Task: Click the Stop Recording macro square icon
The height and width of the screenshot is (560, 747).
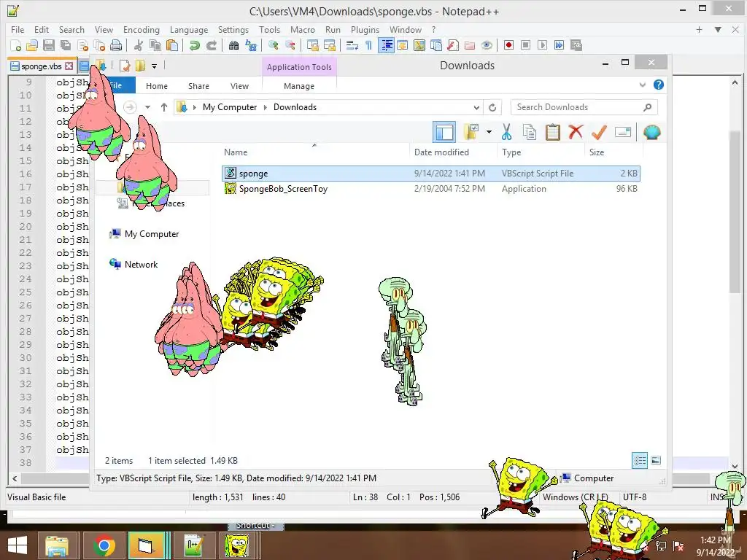Action: [525, 45]
